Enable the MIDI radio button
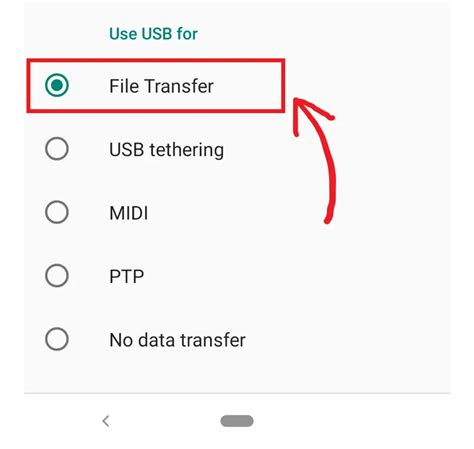 point(57,212)
